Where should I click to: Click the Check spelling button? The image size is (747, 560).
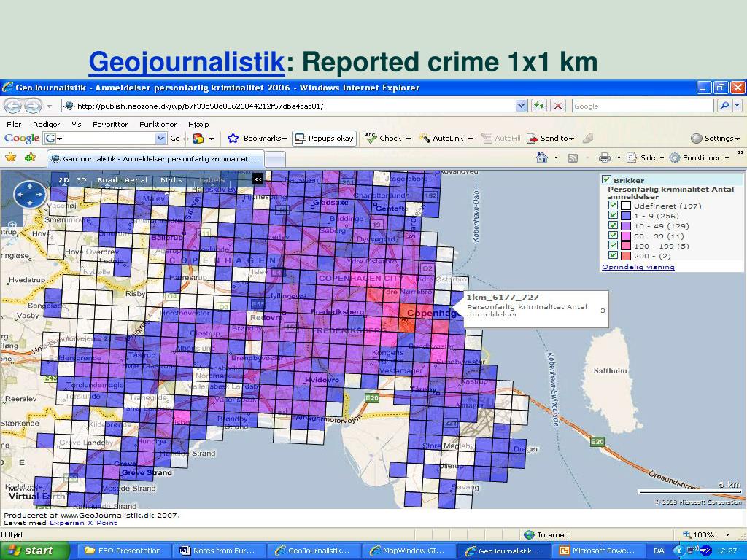pyautogui.click(x=388, y=138)
